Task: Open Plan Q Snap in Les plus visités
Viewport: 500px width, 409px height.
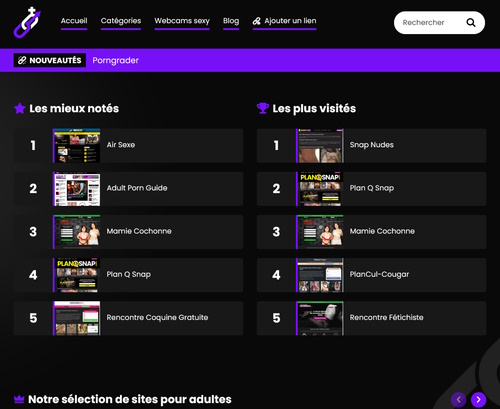Action: [x=372, y=188]
